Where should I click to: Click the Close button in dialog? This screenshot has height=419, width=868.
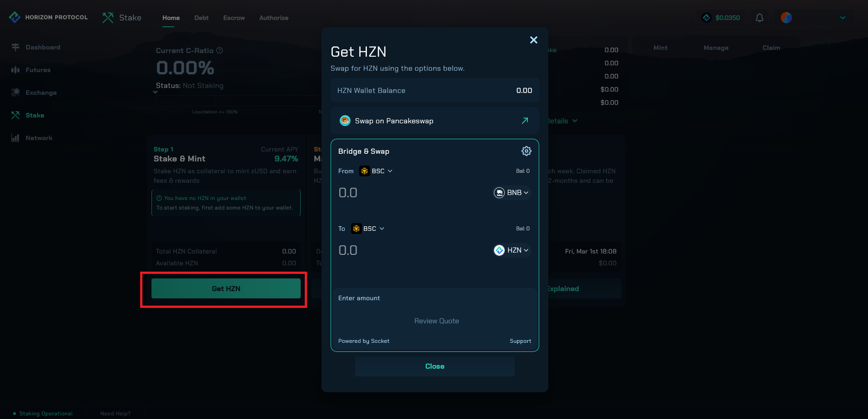point(435,366)
